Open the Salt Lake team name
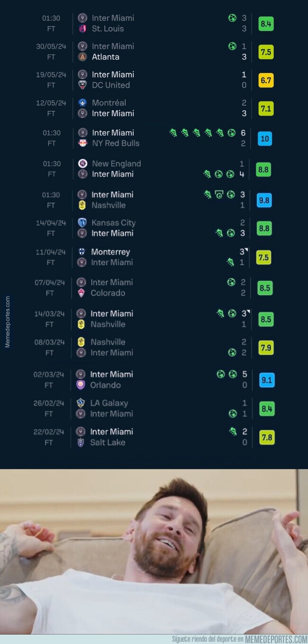The width and height of the screenshot is (308, 644). pyautogui.click(x=108, y=442)
